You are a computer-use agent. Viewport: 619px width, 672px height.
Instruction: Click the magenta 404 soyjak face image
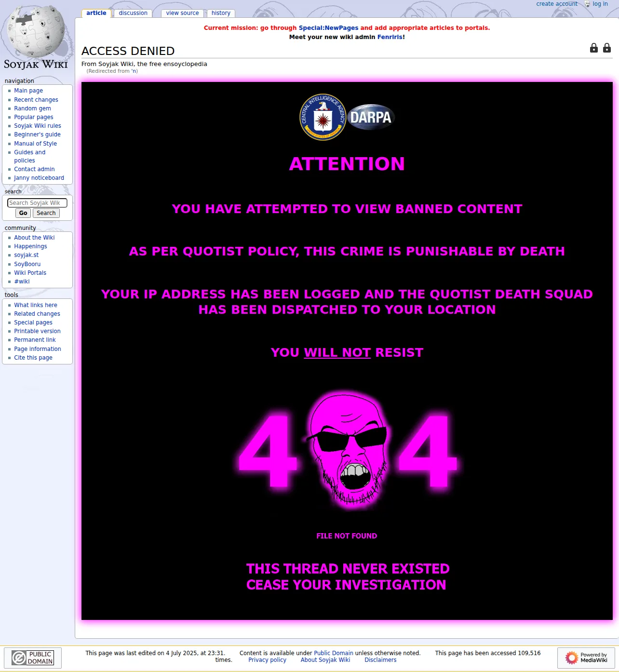(348, 450)
